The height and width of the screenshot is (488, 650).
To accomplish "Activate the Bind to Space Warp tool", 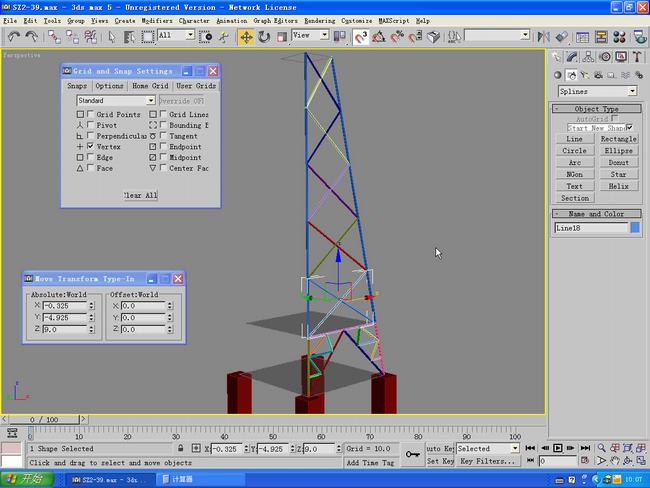I will tap(90, 37).
